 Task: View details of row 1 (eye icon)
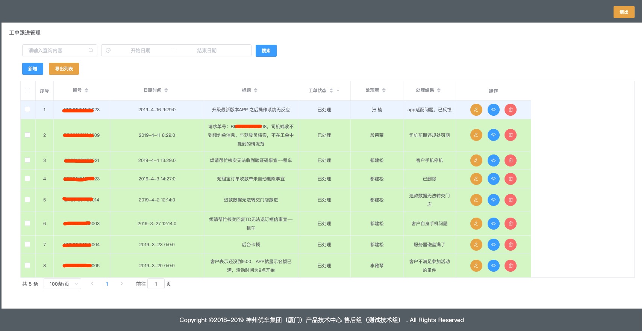point(493,110)
